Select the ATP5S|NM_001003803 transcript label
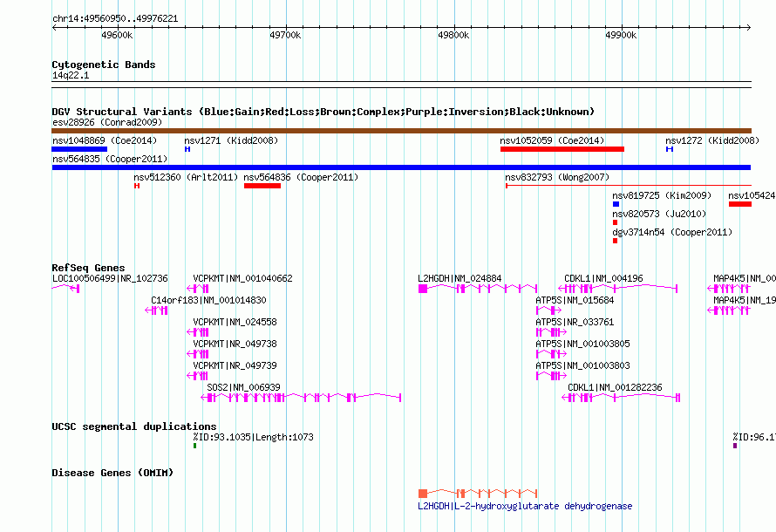Screen dimensions: 776x532 pyautogui.click(x=582, y=365)
